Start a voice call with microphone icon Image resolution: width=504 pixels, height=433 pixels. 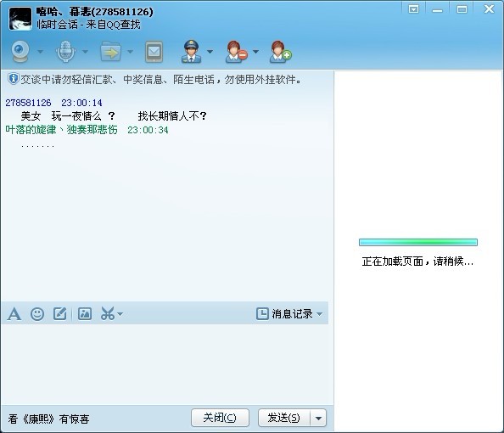tap(65, 52)
